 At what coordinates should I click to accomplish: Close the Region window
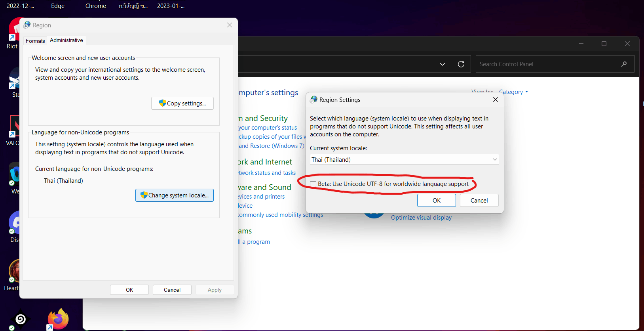(x=230, y=25)
